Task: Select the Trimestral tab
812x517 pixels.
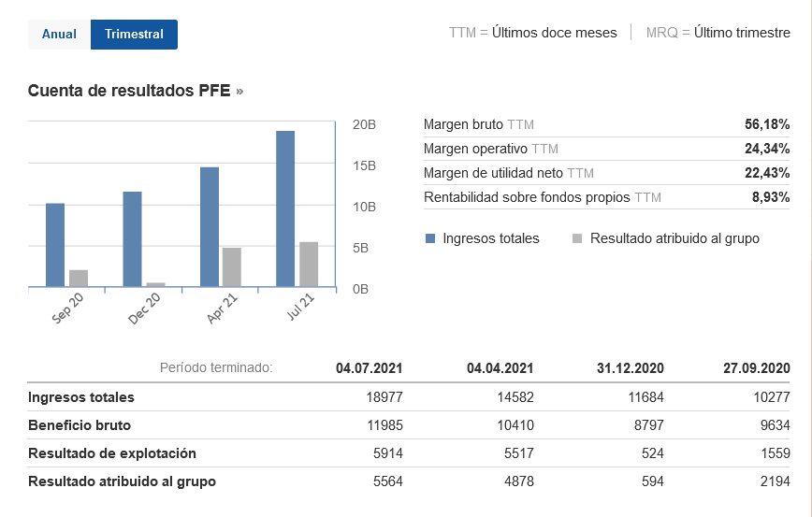Action: pos(134,35)
